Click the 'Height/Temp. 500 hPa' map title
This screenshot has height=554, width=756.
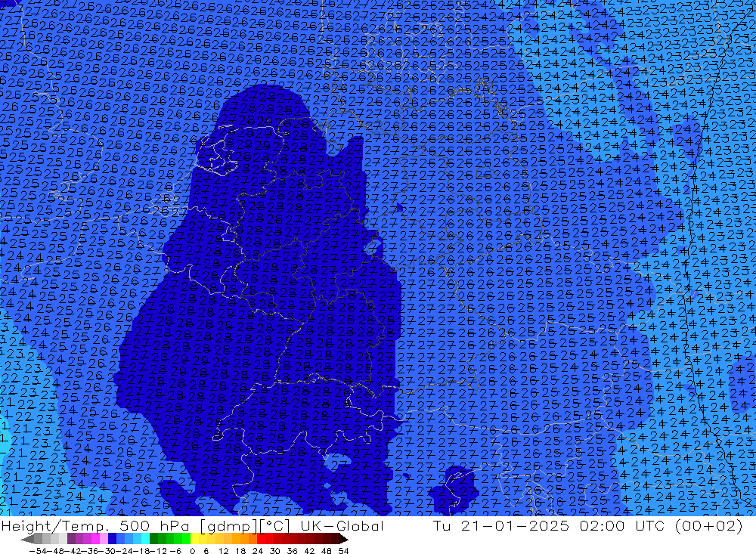pos(94,526)
